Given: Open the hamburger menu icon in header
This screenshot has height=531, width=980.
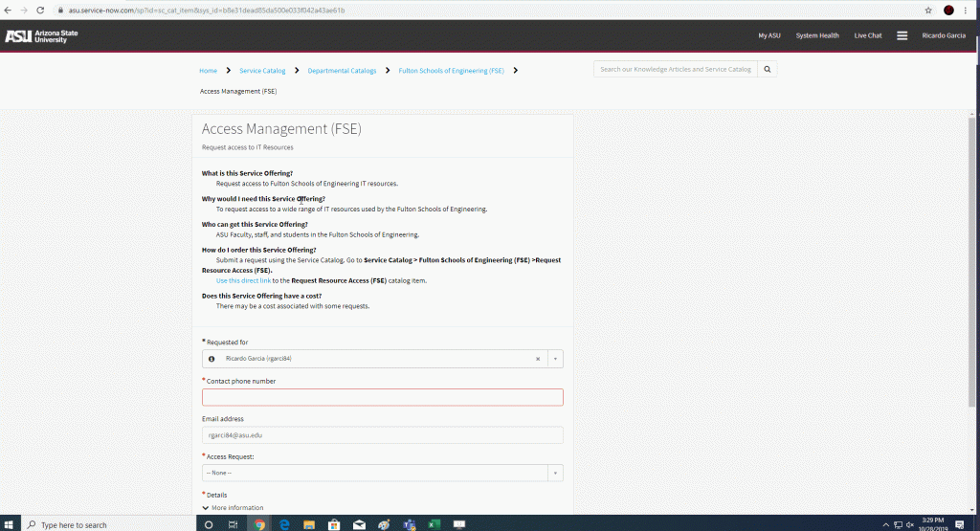Looking at the screenshot, I should [x=902, y=35].
